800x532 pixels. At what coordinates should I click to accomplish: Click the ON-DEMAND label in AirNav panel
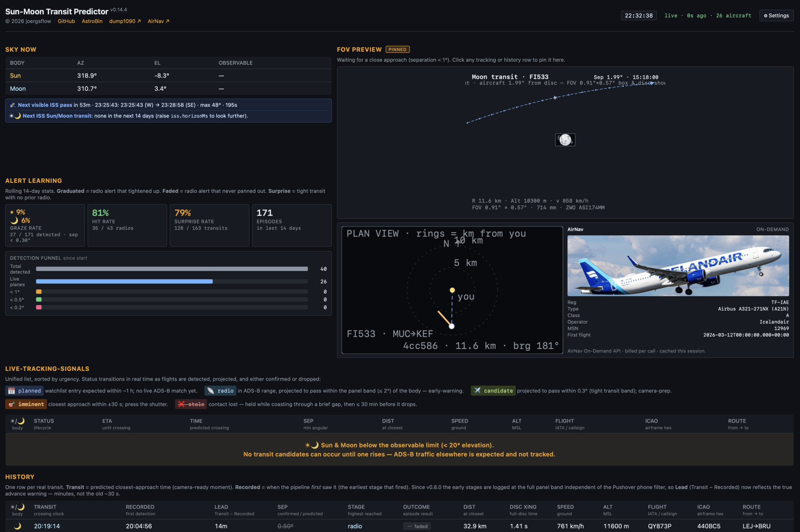(x=772, y=229)
